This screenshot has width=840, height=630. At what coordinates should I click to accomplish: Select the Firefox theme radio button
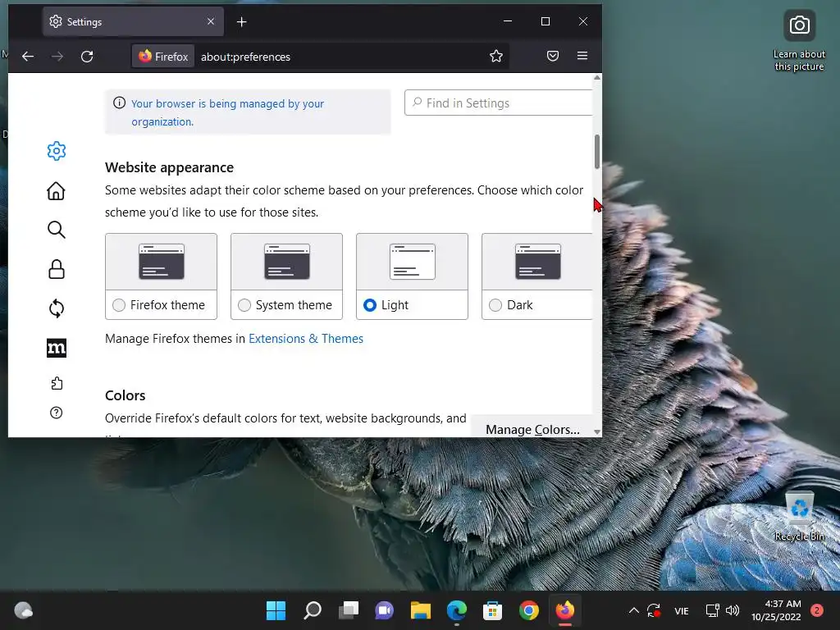coord(119,305)
